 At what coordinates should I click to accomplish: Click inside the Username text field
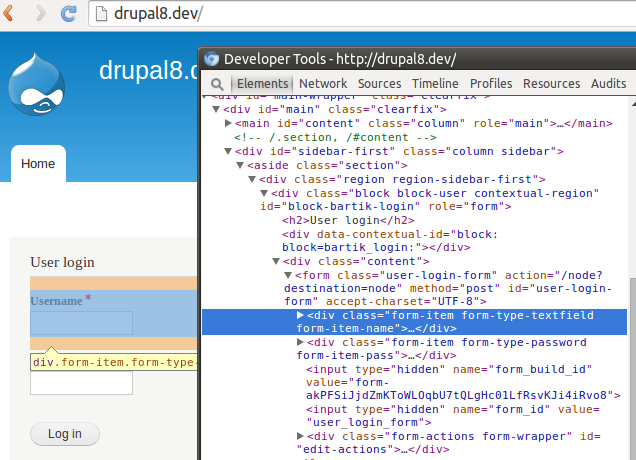[x=81, y=323]
